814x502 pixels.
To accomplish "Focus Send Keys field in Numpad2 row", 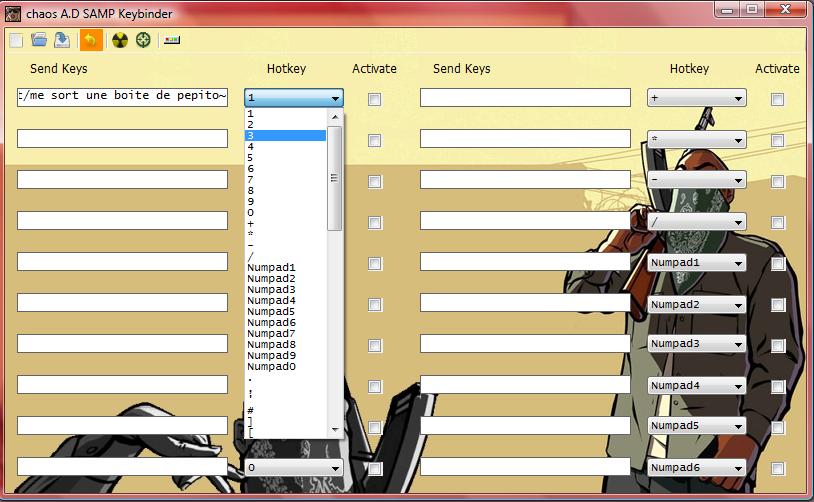I will [525, 303].
